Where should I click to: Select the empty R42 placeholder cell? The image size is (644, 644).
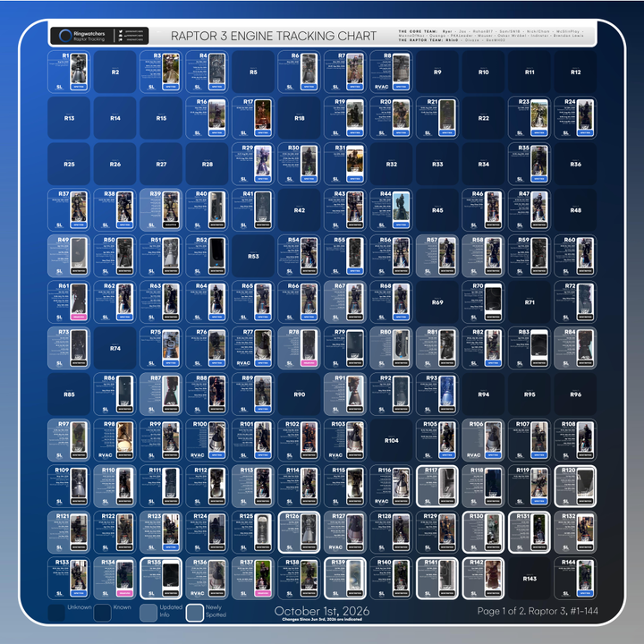300,210
